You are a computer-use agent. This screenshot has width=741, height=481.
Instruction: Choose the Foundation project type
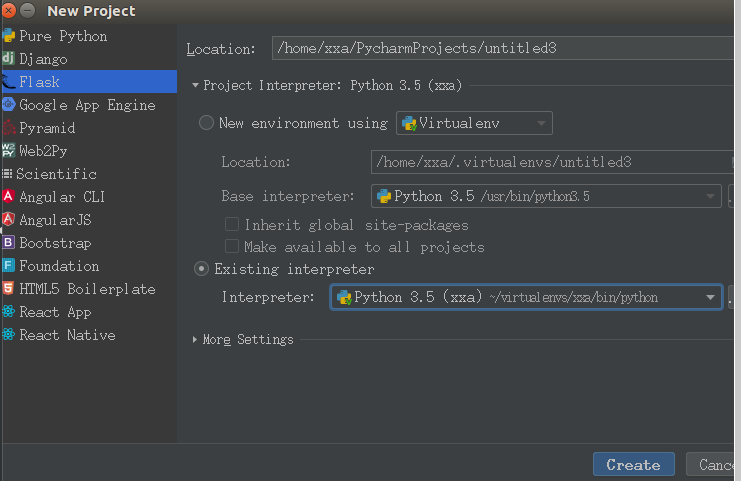click(x=89, y=266)
